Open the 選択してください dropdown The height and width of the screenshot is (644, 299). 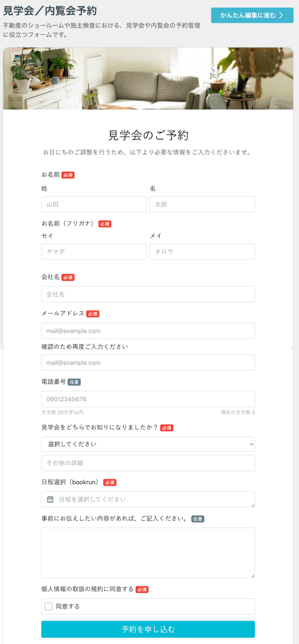click(x=148, y=444)
